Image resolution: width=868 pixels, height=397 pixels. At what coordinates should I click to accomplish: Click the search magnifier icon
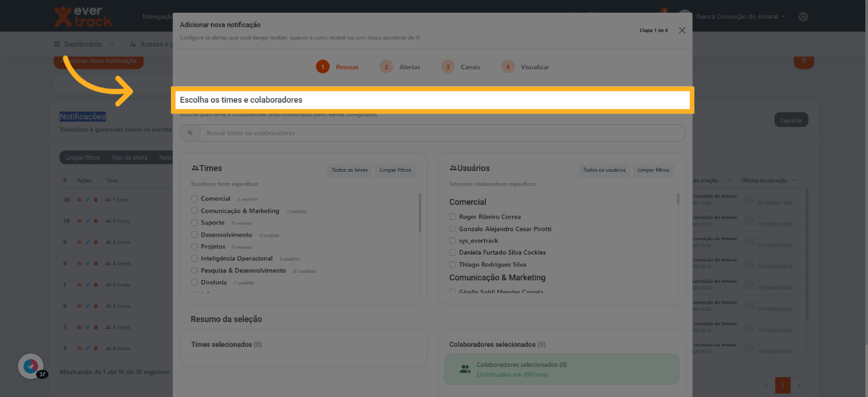click(x=190, y=133)
